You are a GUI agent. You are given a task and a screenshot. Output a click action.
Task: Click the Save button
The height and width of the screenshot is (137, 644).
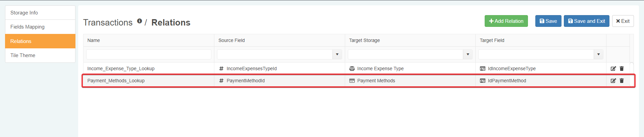548,21
